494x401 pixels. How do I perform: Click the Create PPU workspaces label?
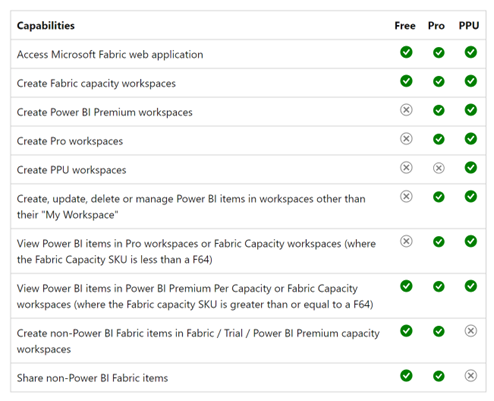(x=72, y=170)
